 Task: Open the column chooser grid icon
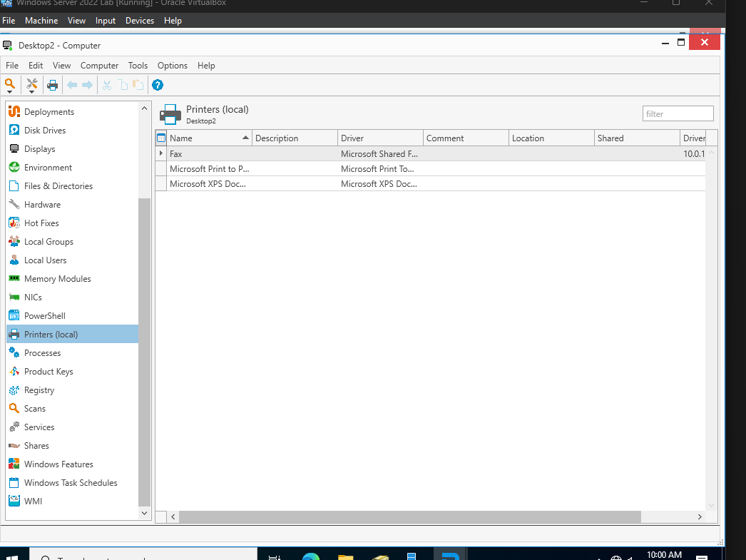pyautogui.click(x=161, y=138)
